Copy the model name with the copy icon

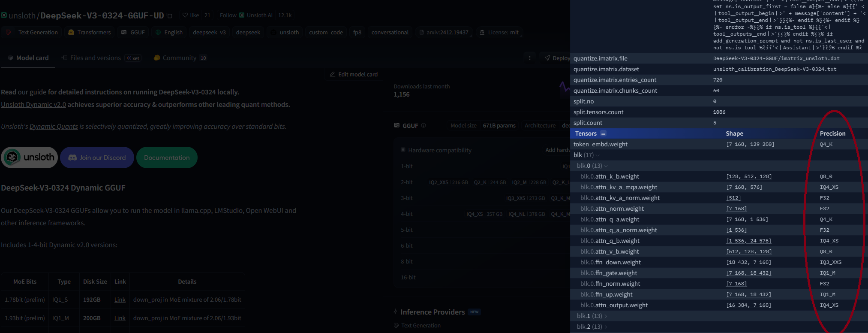(x=170, y=15)
